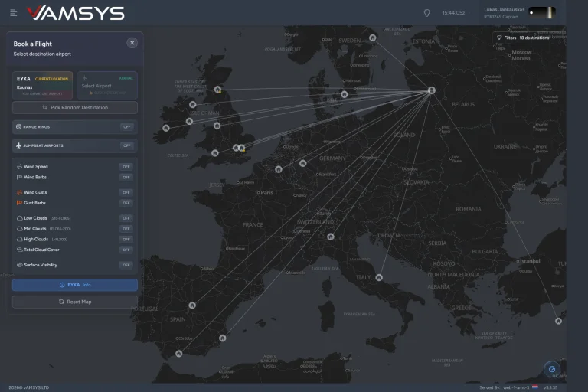588x392 pixels.
Task: Click the 15:44:05z clock text
Action: point(453,13)
